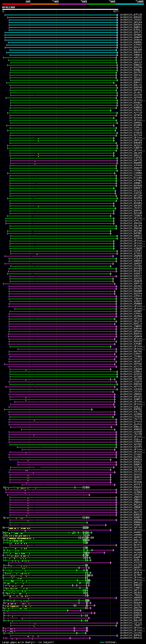Select hit label UniRef100_B6TE00

131,545
